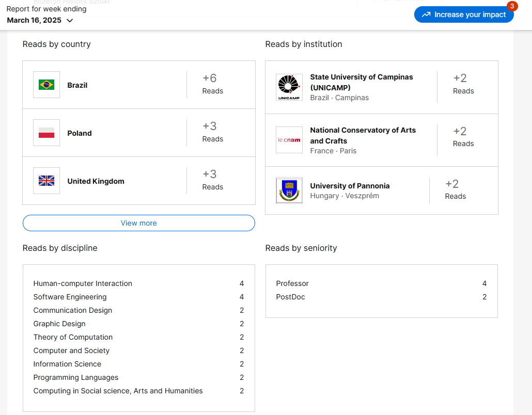Click the Brazil flag icon
Image resolution: width=532 pixels, height=415 pixels.
coord(46,85)
